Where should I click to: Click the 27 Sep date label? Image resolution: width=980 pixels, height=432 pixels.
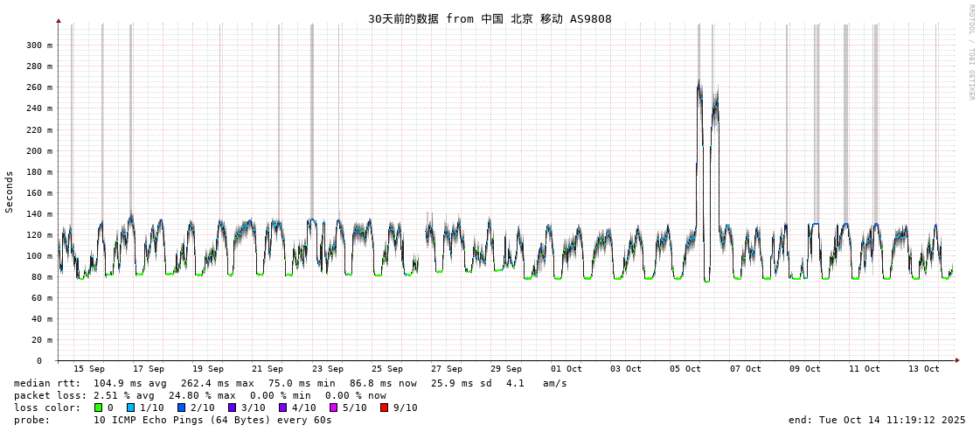point(447,369)
